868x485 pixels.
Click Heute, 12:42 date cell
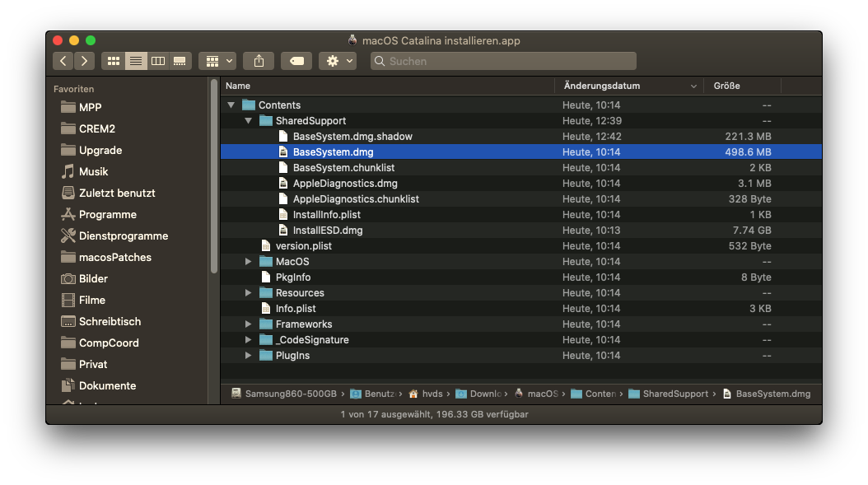(x=592, y=136)
